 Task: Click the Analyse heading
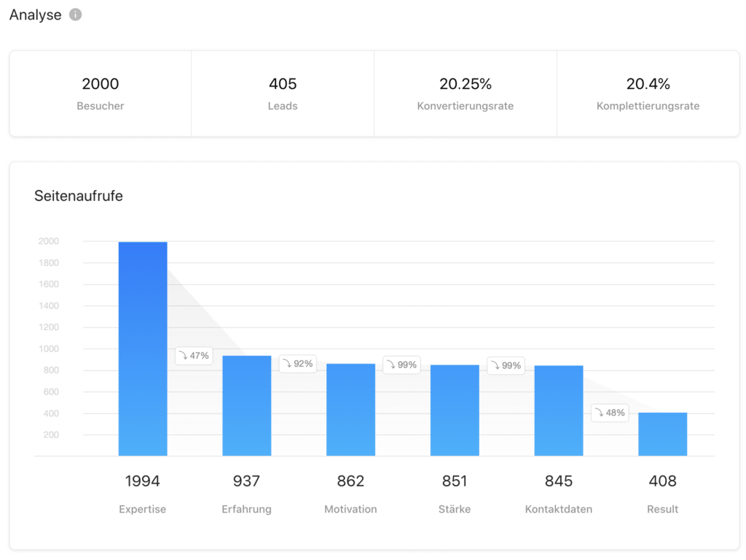[35, 15]
